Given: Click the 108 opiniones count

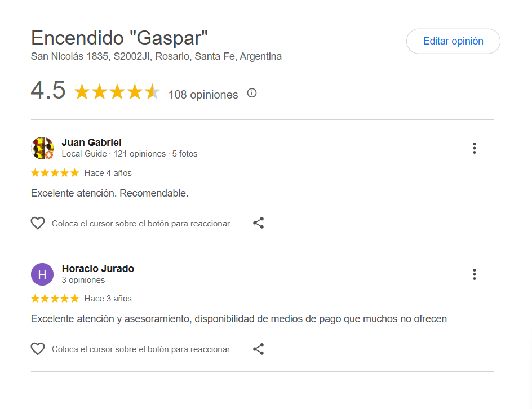Looking at the screenshot, I should [203, 95].
